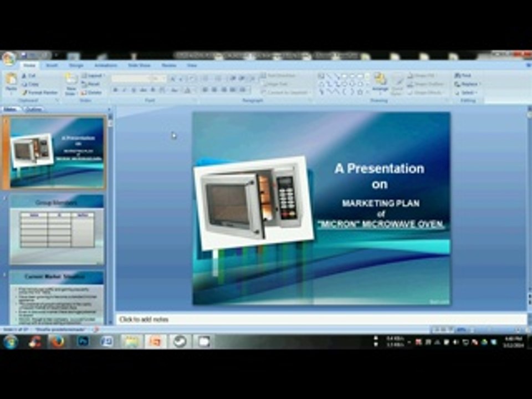Select the text box shape
Viewport: 532px width, 399px height.
click(321, 76)
